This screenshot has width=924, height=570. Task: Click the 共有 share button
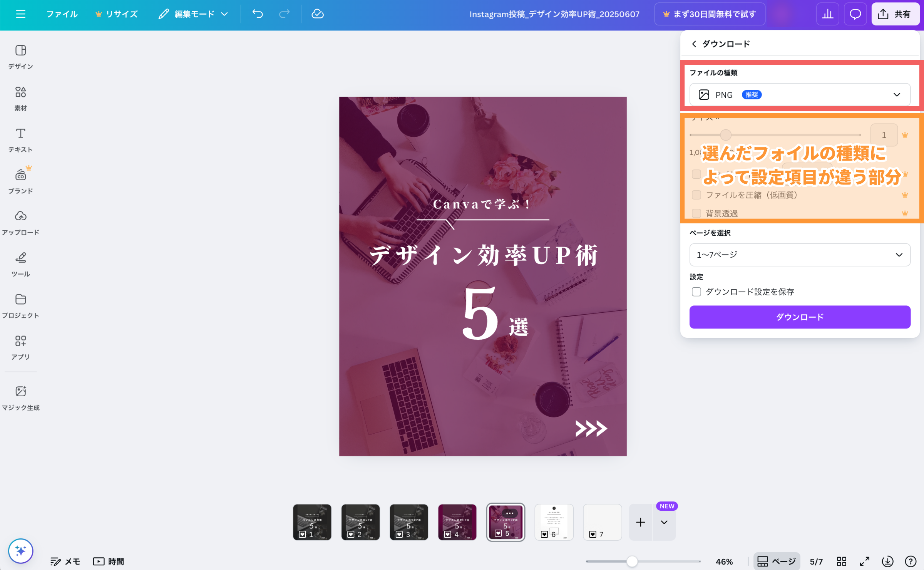pos(895,14)
